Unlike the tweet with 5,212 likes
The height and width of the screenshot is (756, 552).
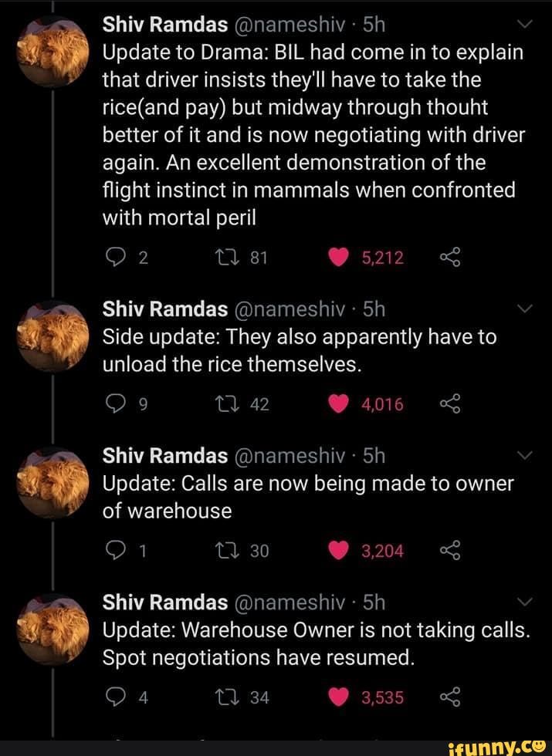coord(337,257)
